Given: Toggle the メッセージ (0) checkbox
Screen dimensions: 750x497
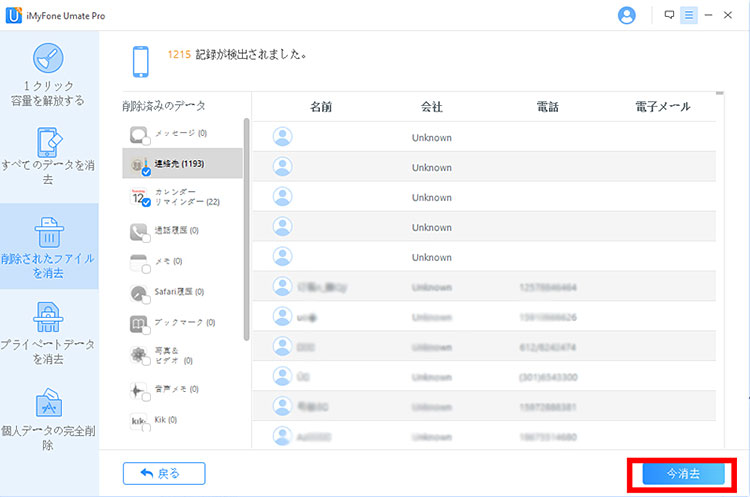Looking at the screenshot, I should [x=146, y=141].
